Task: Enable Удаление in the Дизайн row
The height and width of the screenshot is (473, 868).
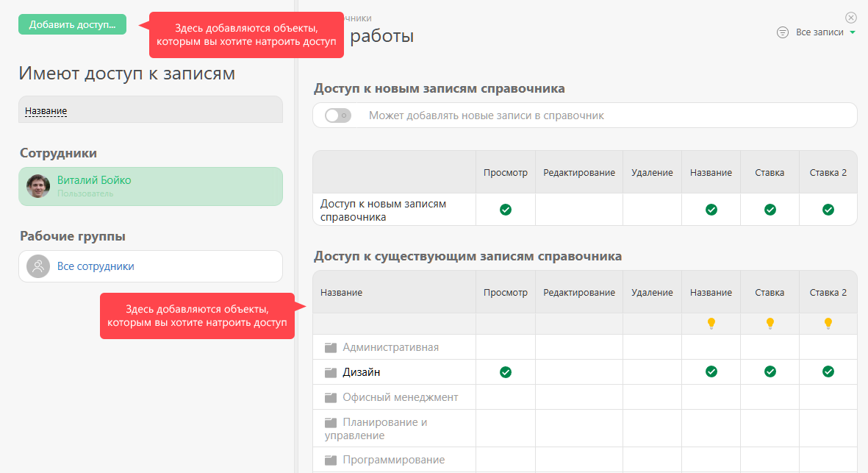Action: pyautogui.click(x=652, y=372)
